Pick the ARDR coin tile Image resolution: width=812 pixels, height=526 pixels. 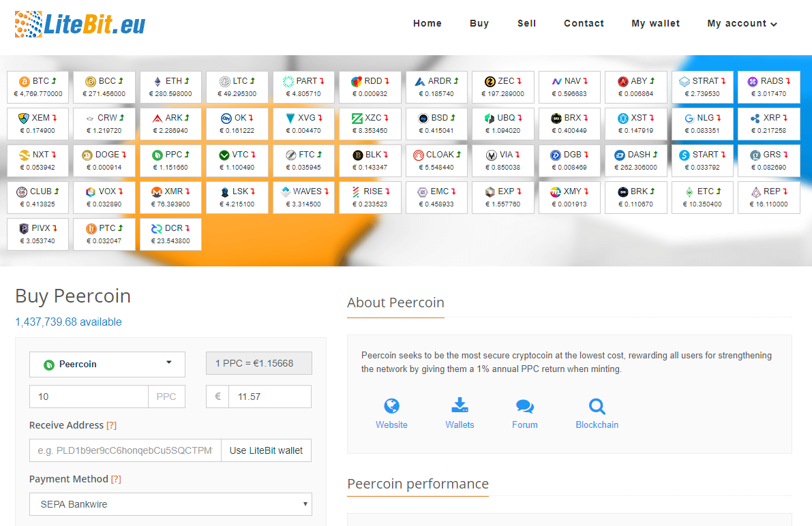click(436, 87)
